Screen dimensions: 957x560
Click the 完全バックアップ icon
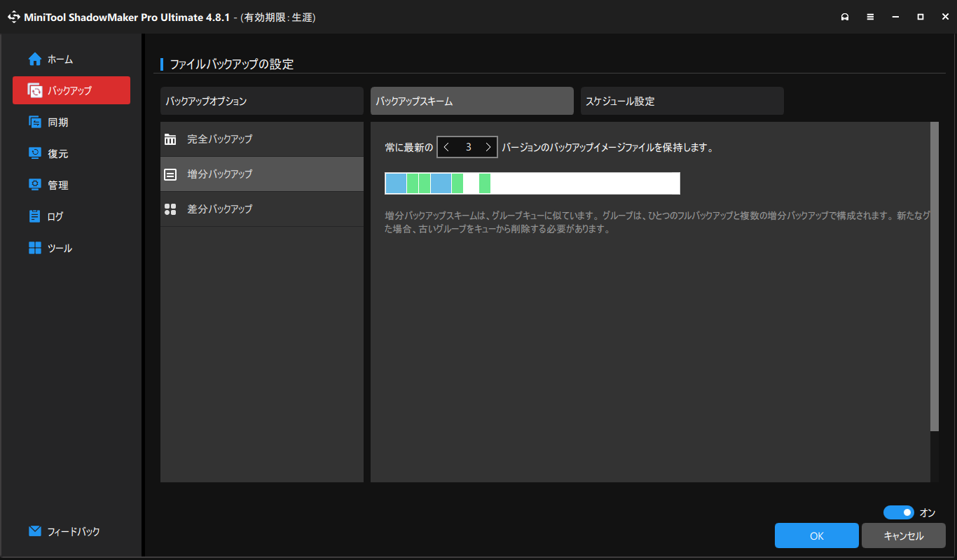[170, 139]
